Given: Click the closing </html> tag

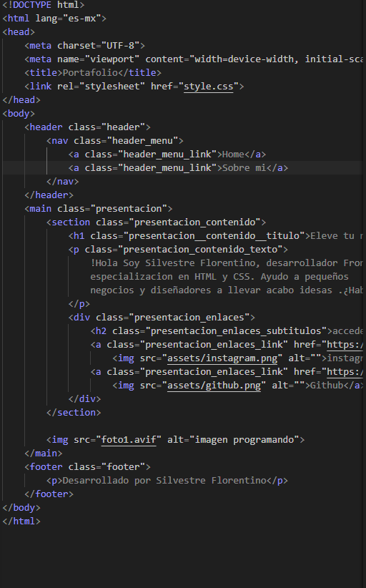Looking at the screenshot, I should 21,521.
